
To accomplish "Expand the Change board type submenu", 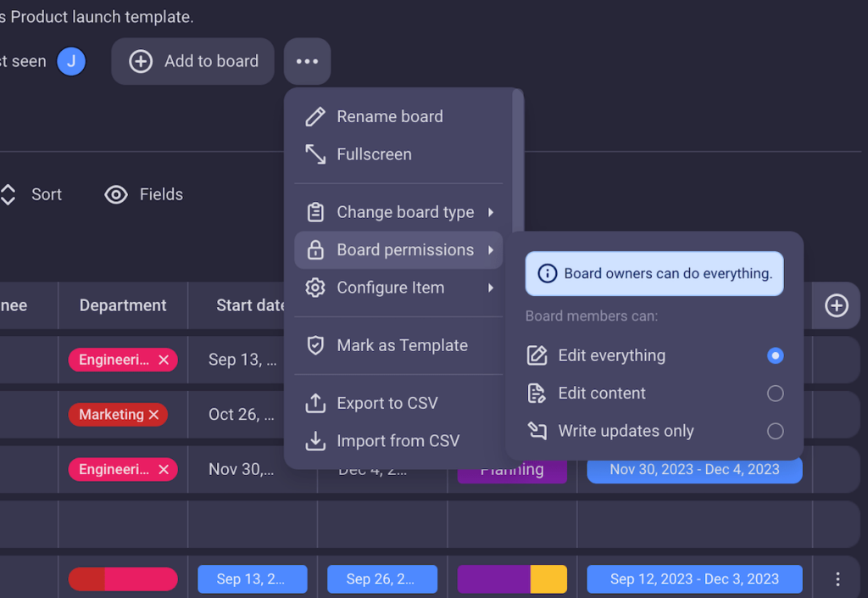I will point(398,212).
